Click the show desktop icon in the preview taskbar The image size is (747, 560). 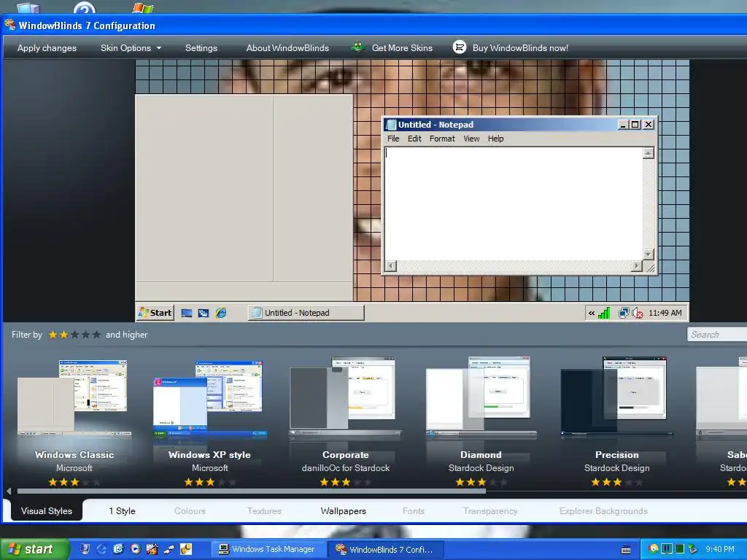(187, 313)
